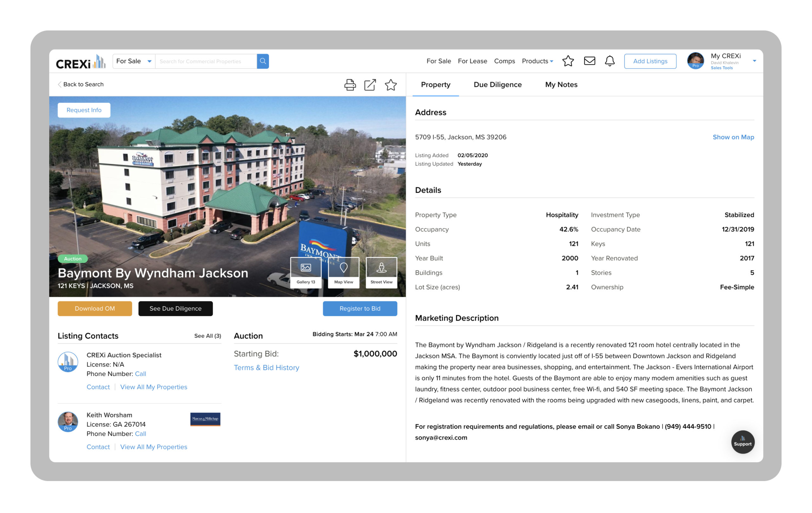Click the Register to Bid button

(x=360, y=308)
